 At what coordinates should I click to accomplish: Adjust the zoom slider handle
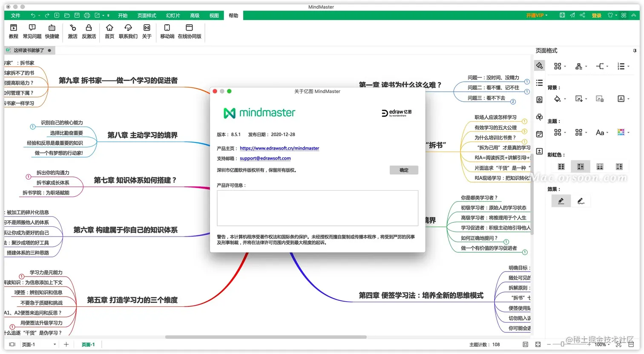pos(562,344)
